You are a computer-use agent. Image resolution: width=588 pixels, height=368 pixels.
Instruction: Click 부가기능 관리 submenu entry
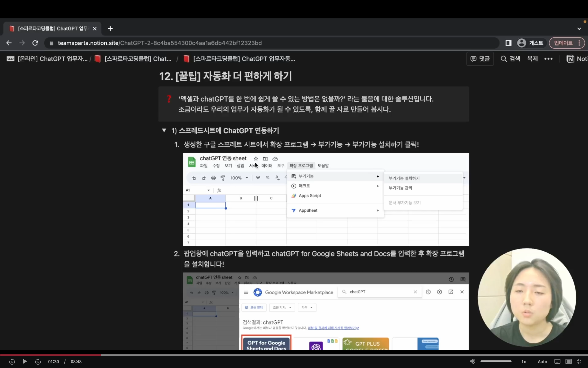(x=423, y=188)
